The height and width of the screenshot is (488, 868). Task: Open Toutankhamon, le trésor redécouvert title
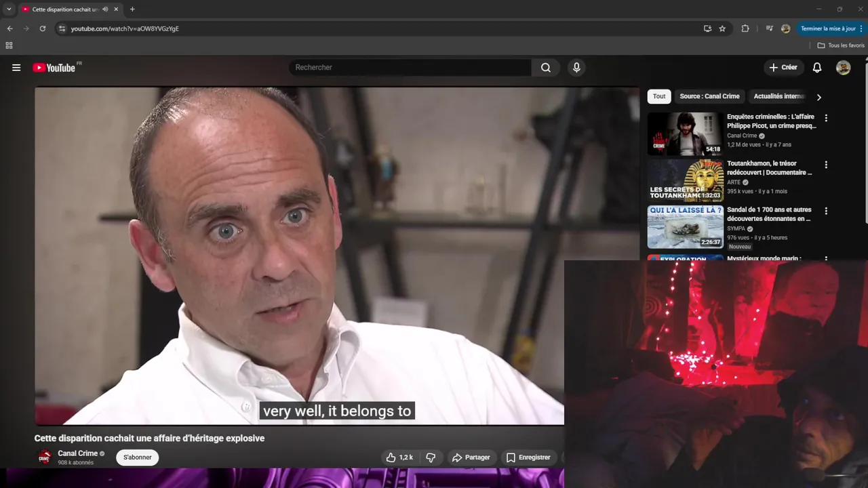pyautogui.click(x=769, y=168)
